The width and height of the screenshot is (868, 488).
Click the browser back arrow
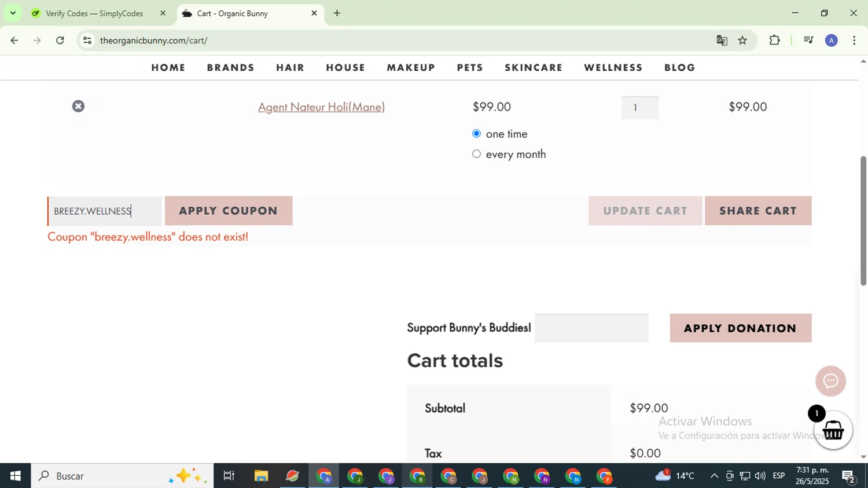(14, 41)
